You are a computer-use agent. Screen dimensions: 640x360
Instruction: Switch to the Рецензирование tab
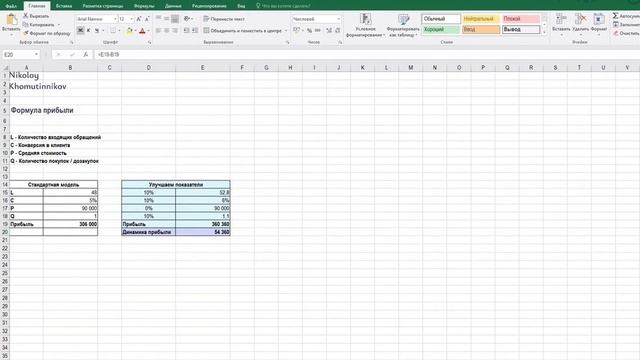(209, 6)
